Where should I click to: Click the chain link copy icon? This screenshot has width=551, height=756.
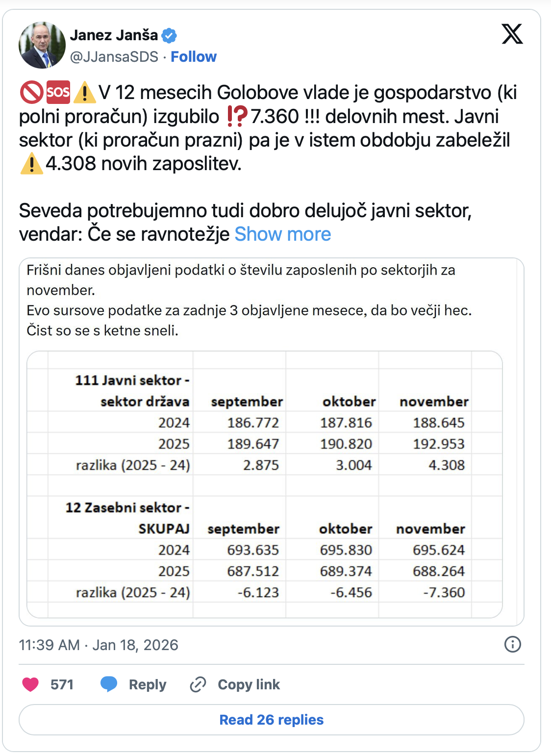pos(198,684)
